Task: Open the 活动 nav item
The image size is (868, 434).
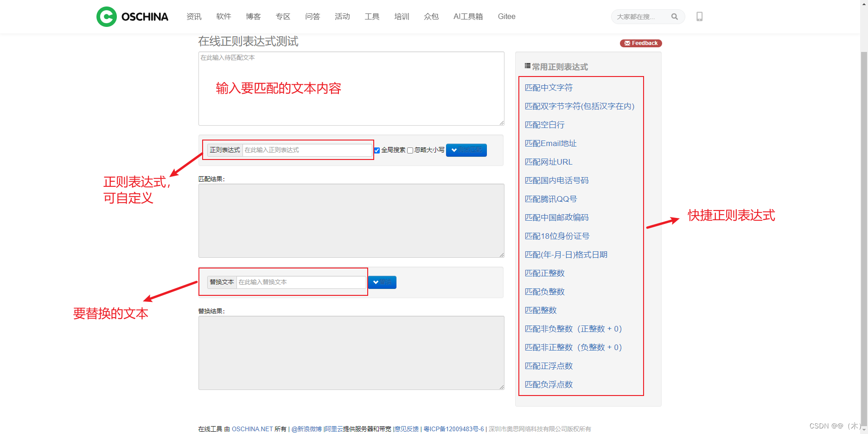Action: pyautogui.click(x=342, y=17)
